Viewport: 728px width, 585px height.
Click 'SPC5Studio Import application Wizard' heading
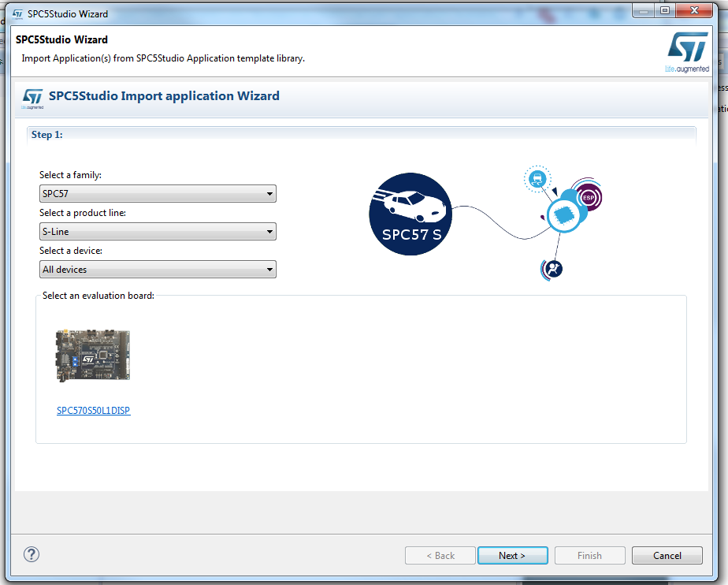164,96
